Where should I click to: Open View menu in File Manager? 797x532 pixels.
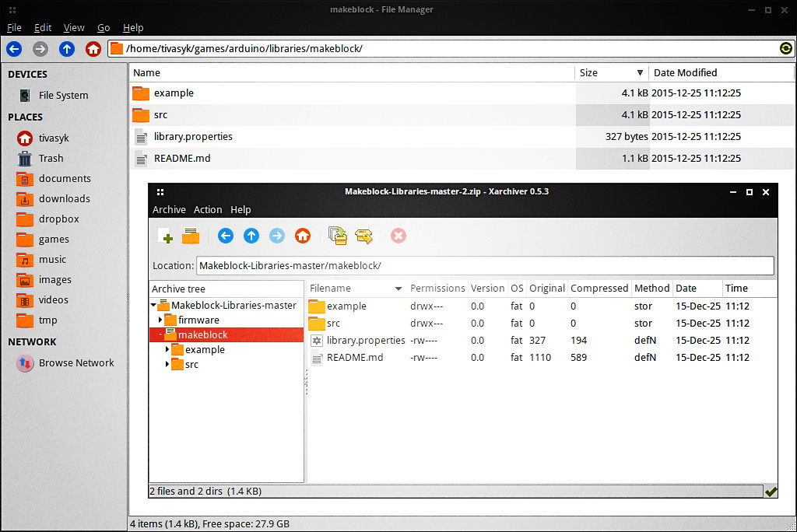74,28
